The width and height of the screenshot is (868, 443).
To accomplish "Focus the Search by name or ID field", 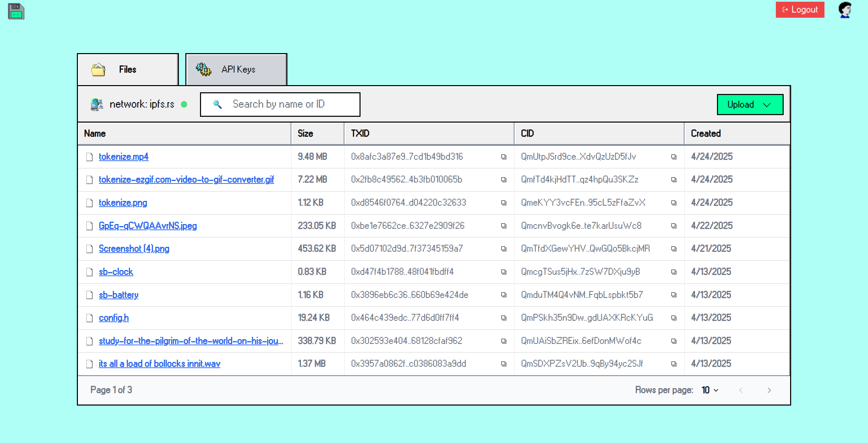I will tap(280, 104).
